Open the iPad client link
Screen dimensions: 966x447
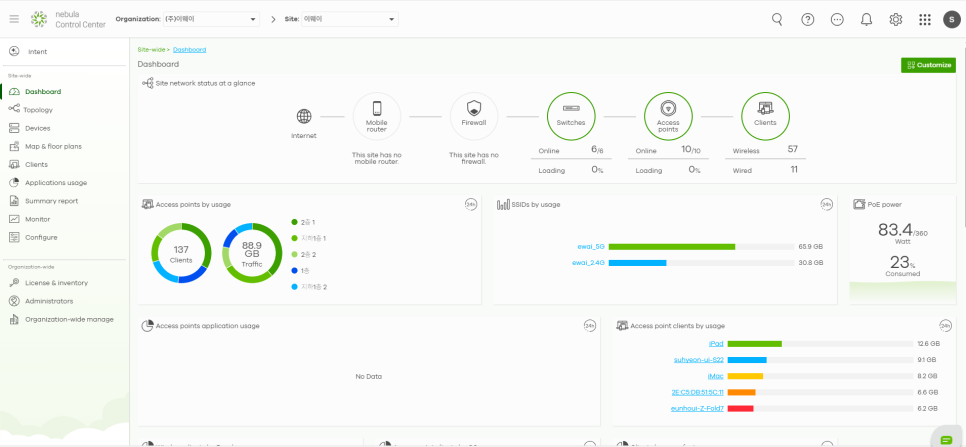tap(715, 343)
